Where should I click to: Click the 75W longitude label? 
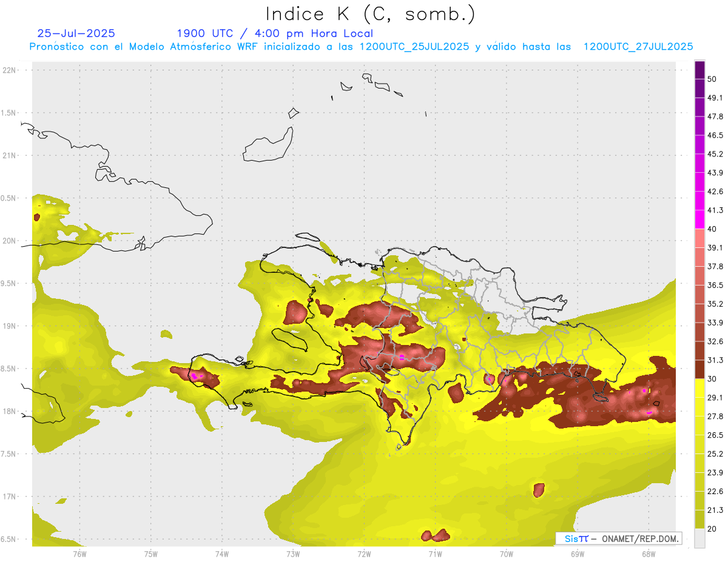pos(151,553)
